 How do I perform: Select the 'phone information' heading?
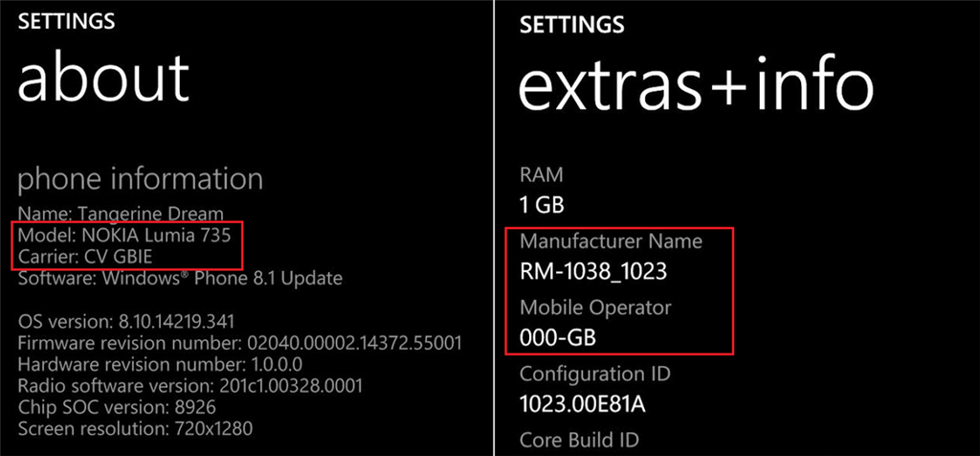(140, 180)
